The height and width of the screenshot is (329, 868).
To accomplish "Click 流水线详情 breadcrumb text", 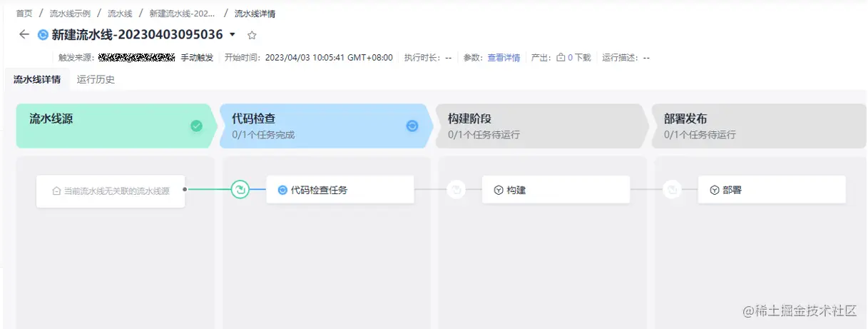I will click(255, 14).
